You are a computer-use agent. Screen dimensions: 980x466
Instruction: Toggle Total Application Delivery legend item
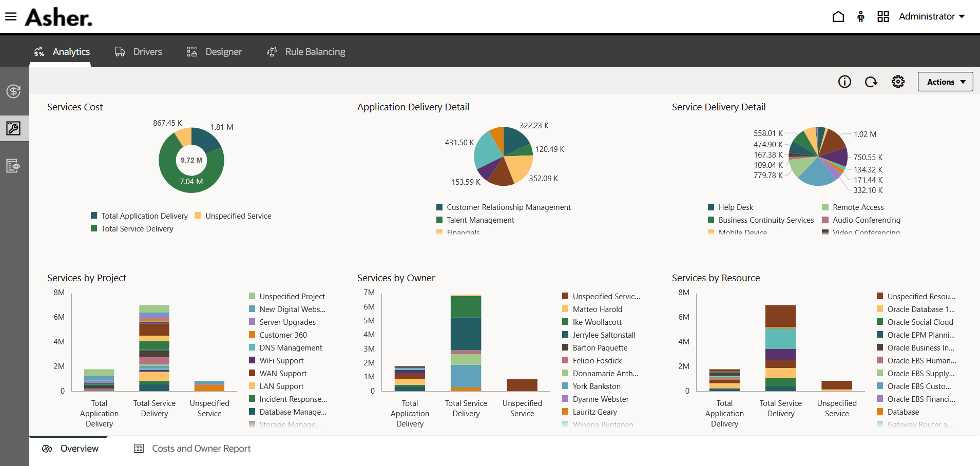tap(144, 216)
